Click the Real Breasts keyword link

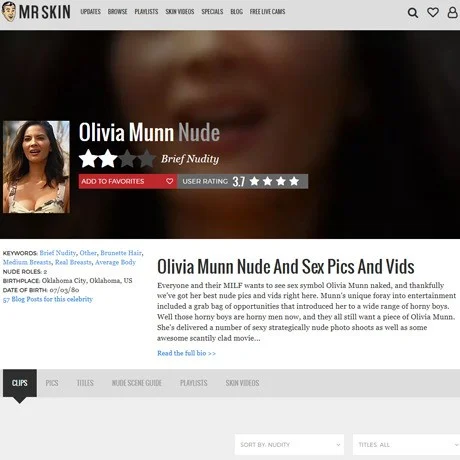click(73, 262)
